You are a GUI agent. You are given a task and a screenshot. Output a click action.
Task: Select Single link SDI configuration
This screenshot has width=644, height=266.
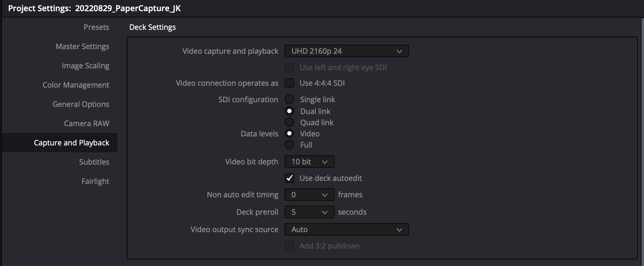[289, 99]
